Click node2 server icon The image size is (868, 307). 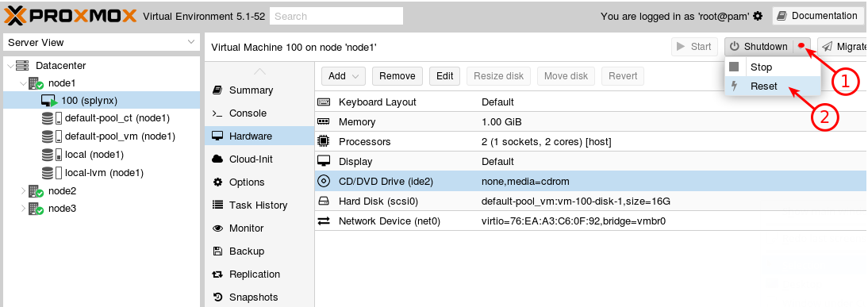36,191
